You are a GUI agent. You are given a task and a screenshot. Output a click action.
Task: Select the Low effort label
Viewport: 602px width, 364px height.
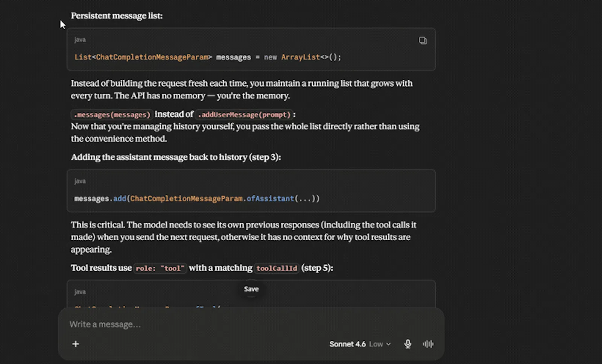[376, 344]
